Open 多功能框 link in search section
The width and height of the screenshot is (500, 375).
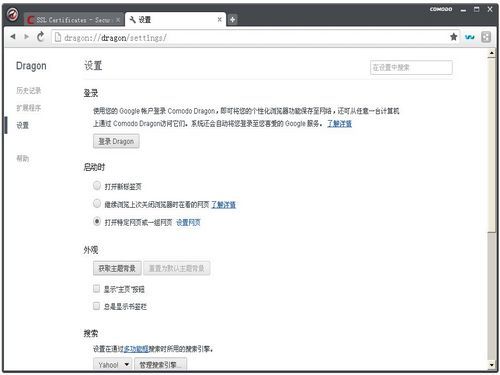point(136,349)
